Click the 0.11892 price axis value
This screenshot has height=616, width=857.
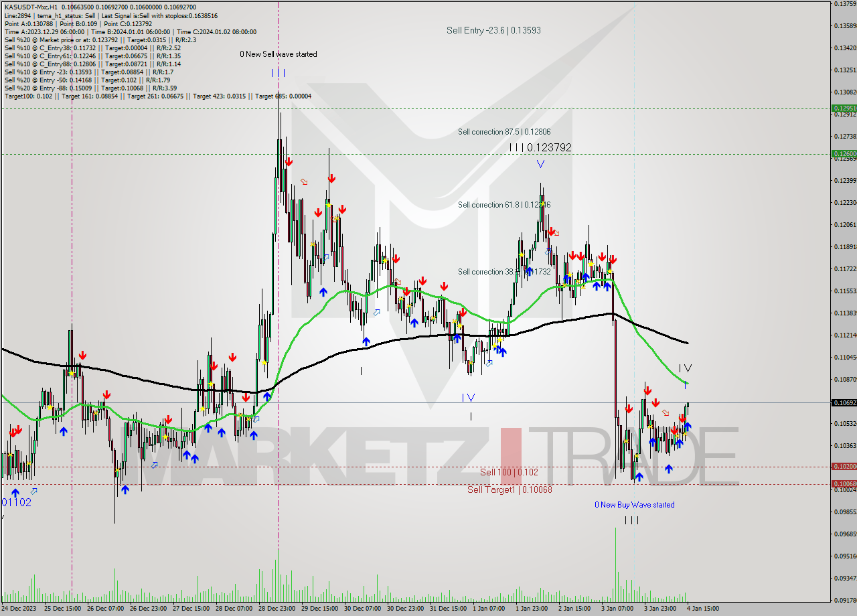click(846, 247)
